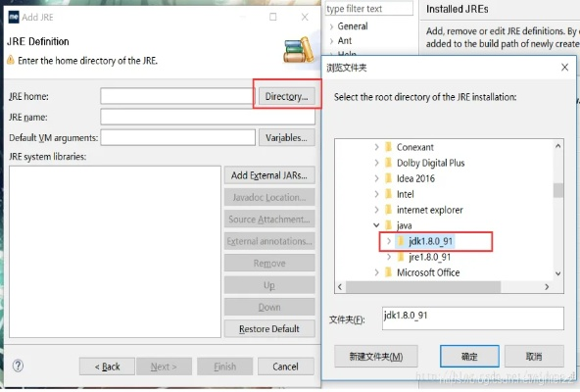Focus the JRE home input field

pyautogui.click(x=177, y=97)
